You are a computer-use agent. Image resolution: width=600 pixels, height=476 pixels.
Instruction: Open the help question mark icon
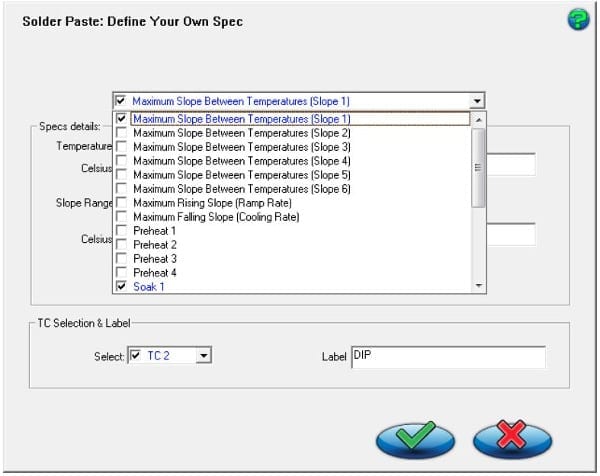tap(578, 19)
